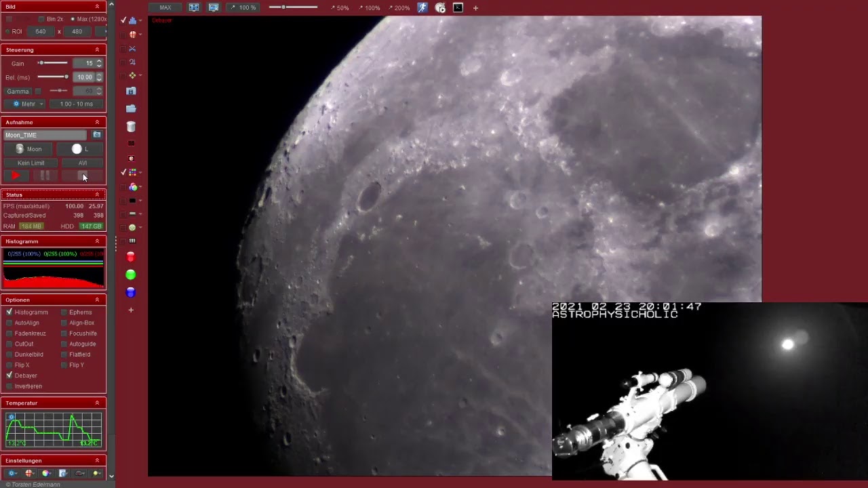Open the capture folder icon
Image resolution: width=868 pixels, height=488 pixels.
pyautogui.click(x=132, y=108)
